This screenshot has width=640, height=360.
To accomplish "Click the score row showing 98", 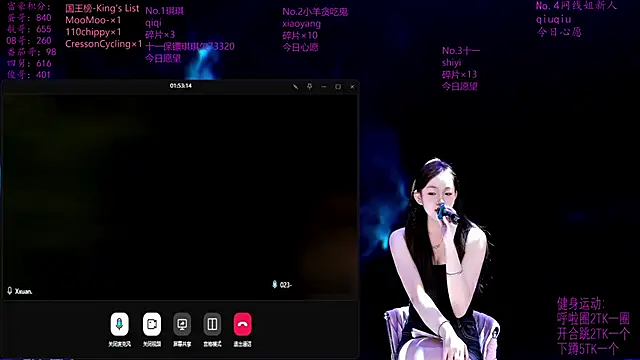I will coord(31,52).
